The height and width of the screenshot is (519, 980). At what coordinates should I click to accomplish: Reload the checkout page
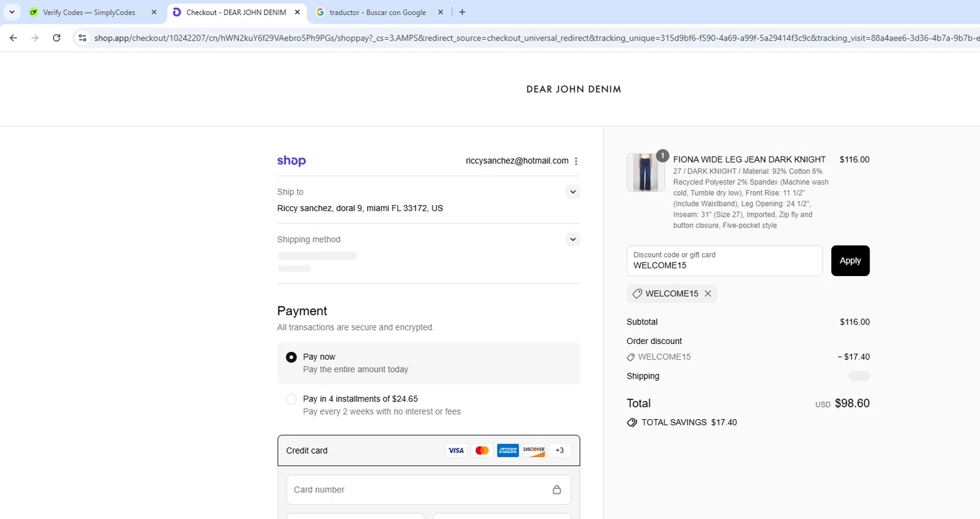tap(57, 38)
